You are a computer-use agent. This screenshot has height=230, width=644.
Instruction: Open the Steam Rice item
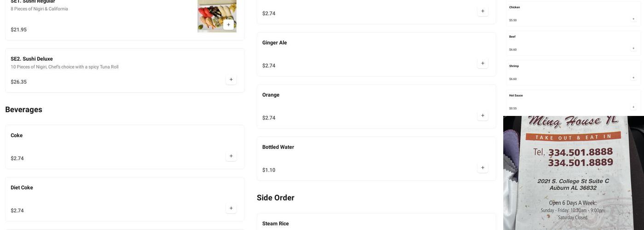point(276,224)
